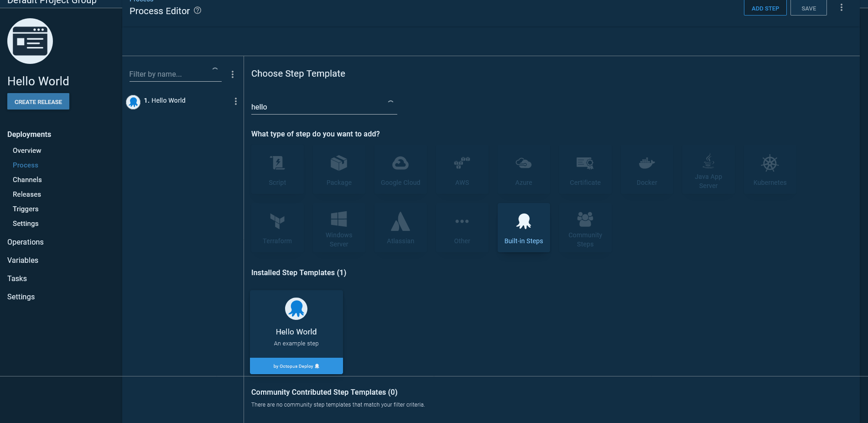Go to Deployments Overview
Screen dimensions: 868x423
tap(27, 151)
